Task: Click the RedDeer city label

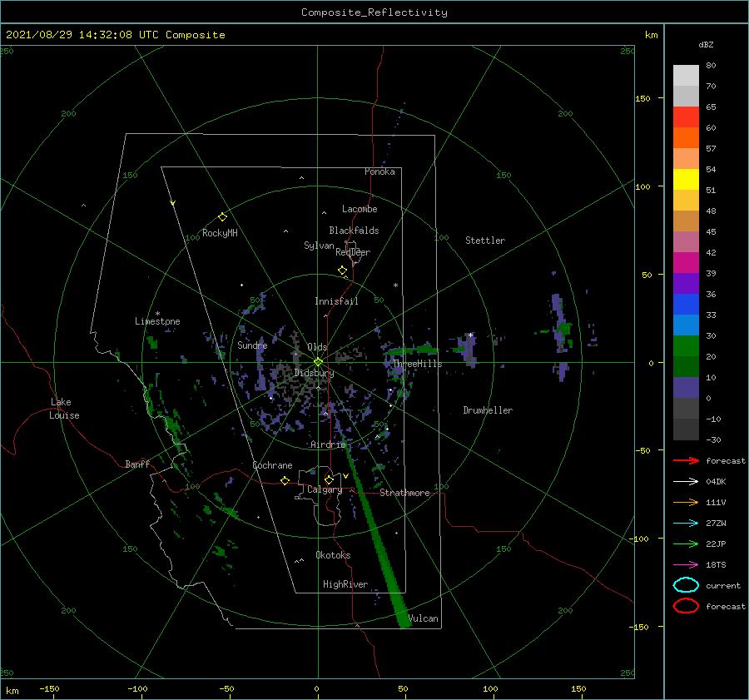Action: 353,252
